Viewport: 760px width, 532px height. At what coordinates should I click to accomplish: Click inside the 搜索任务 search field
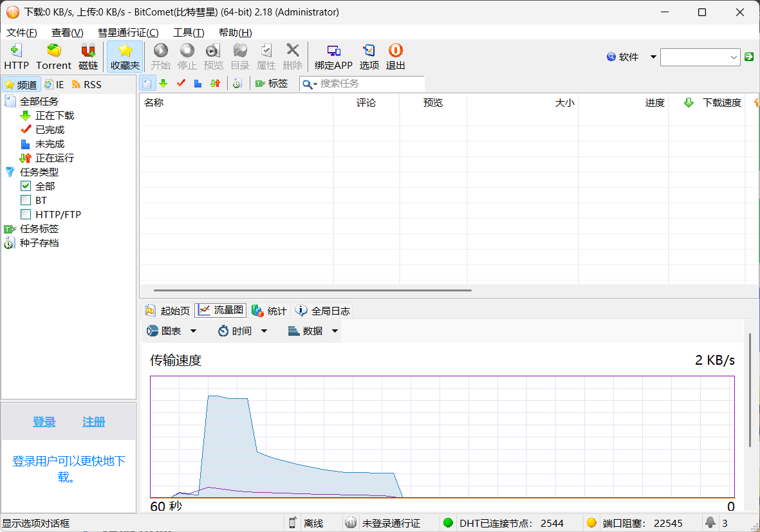(x=360, y=83)
